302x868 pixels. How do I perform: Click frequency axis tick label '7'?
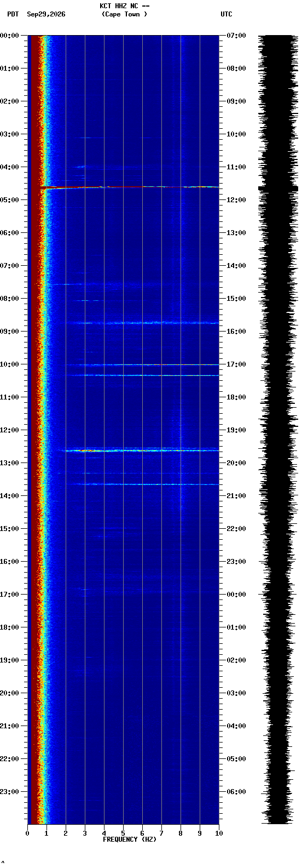click(161, 833)
